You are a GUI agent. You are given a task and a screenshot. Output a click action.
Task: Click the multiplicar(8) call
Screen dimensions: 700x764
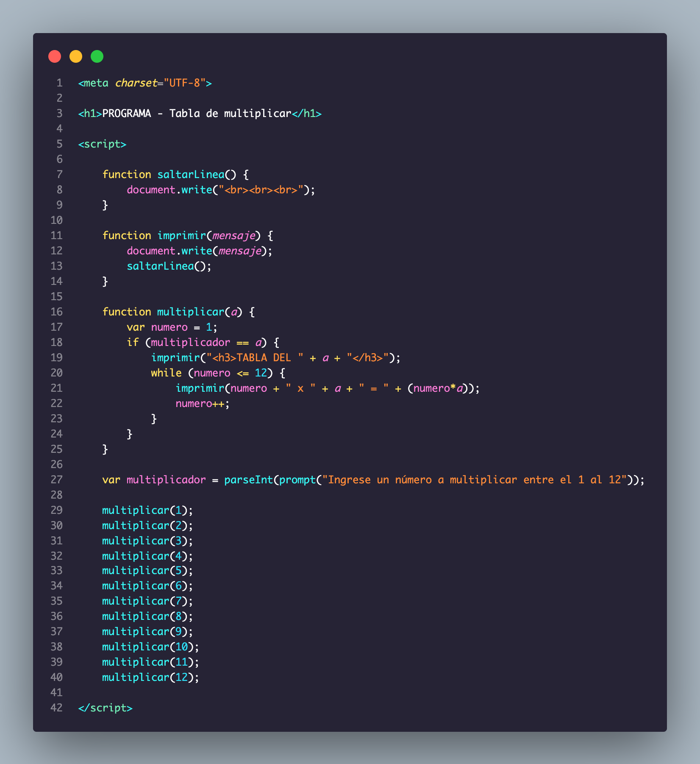point(147,616)
